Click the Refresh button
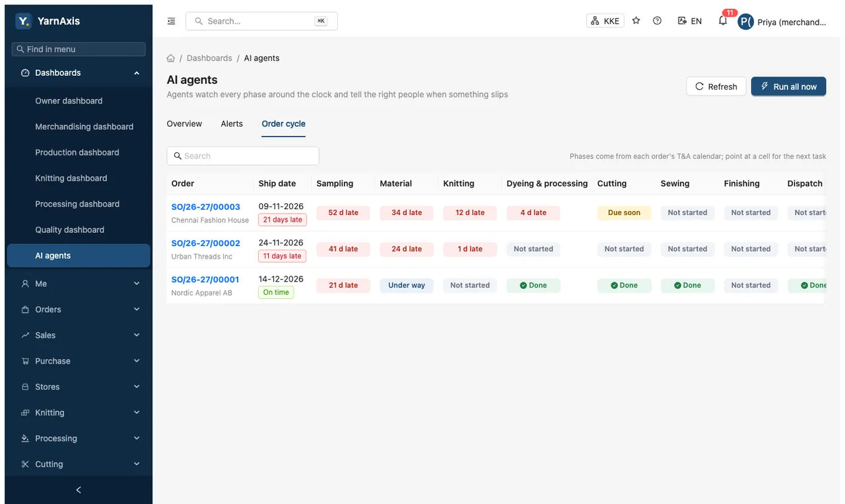This screenshot has height=504, width=845. click(716, 86)
